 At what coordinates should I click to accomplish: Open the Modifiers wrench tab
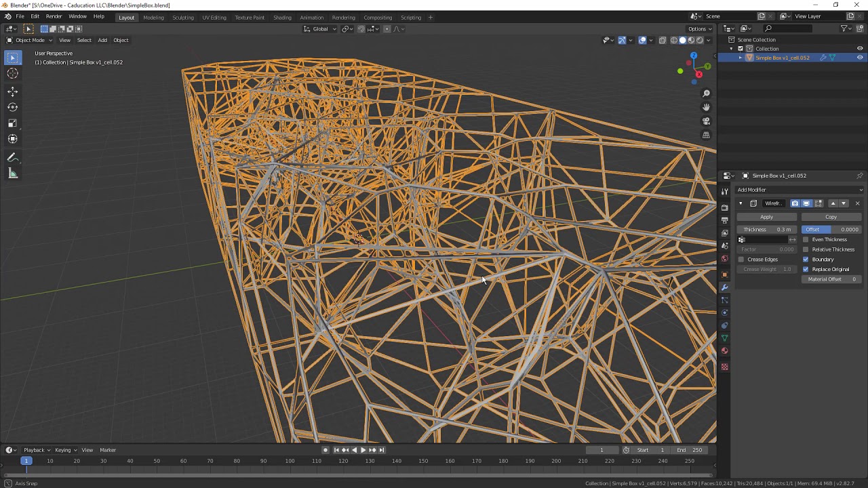(x=724, y=287)
